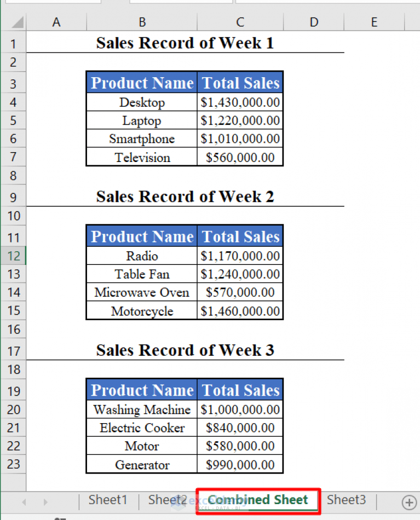Select column C header
420x520 pixels.
tap(240, 22)
